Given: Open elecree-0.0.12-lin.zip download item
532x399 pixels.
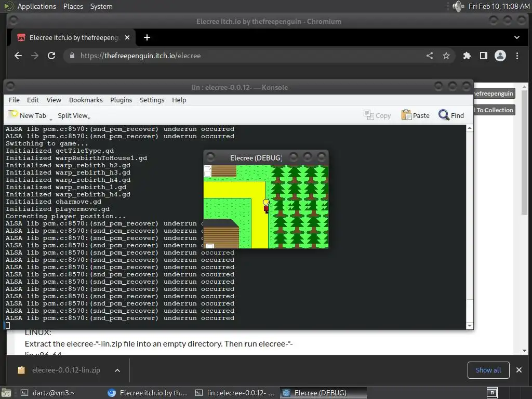Looking at the screenshot, I should [59, 370].
